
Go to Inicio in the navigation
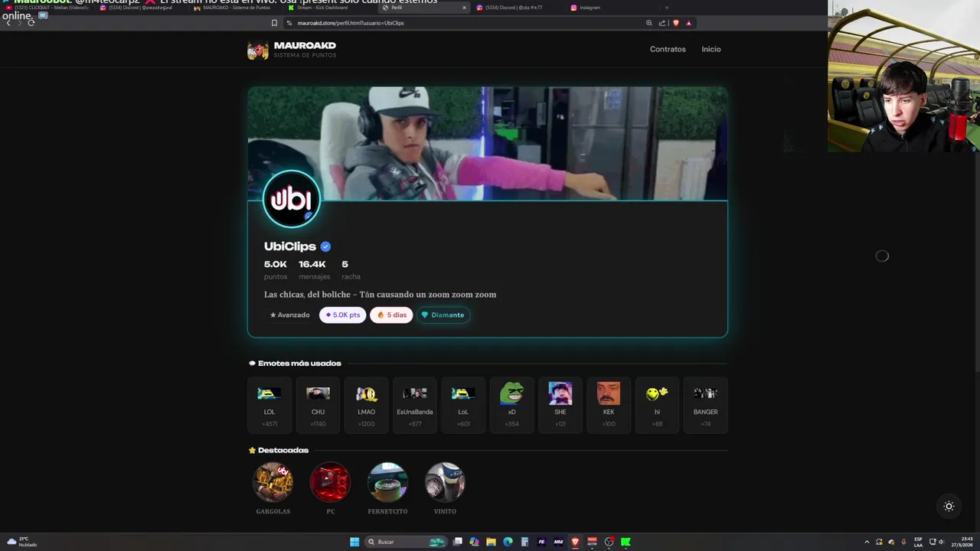pyautogui.click(x=711, y=49)
